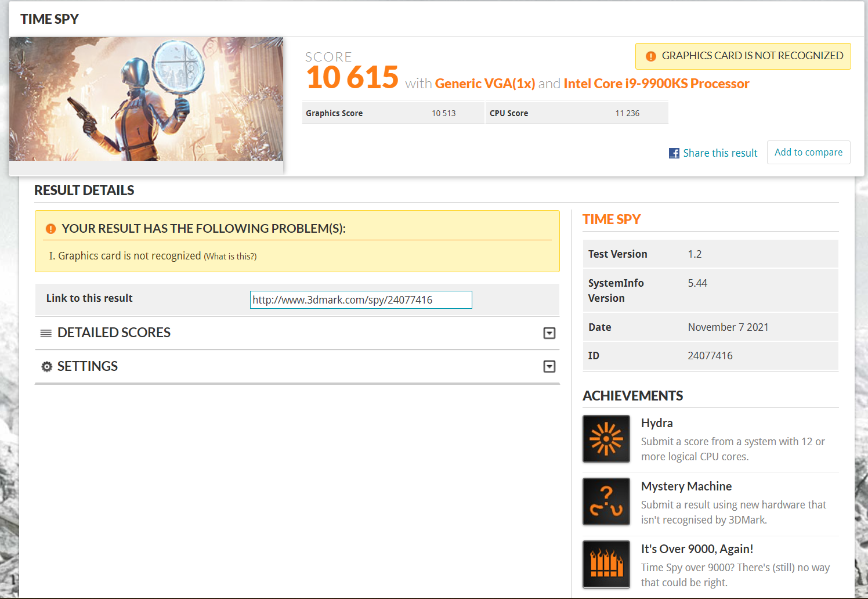The height and width of the screenshot is (599, 868).
Task: Click 'YOUR RESULT HAS THE FOLLOWING PROBLEM(S)' heading
Action: (x=204, y=229)
